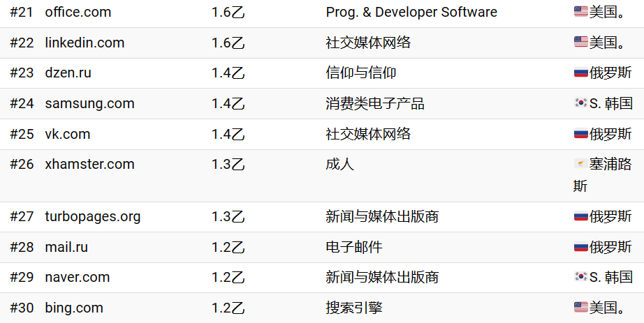Select the '电子邮件' category for mail.ru
The image size is (644, 323).
point(354,247)
